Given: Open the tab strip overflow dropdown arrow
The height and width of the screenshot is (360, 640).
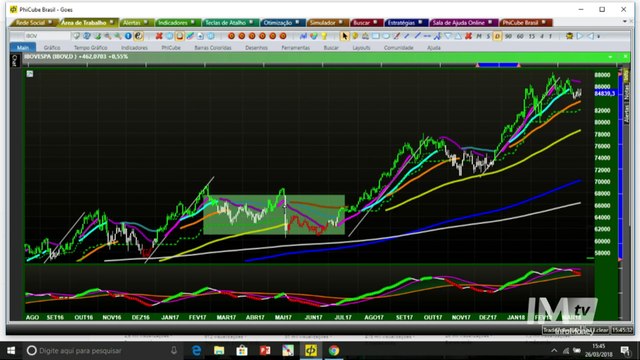Looking at the screenshot, I should pyautogui.click(x=625, y=21).
